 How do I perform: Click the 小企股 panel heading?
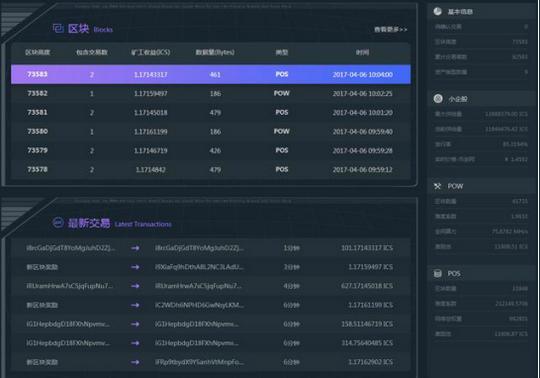click(458, 99)
